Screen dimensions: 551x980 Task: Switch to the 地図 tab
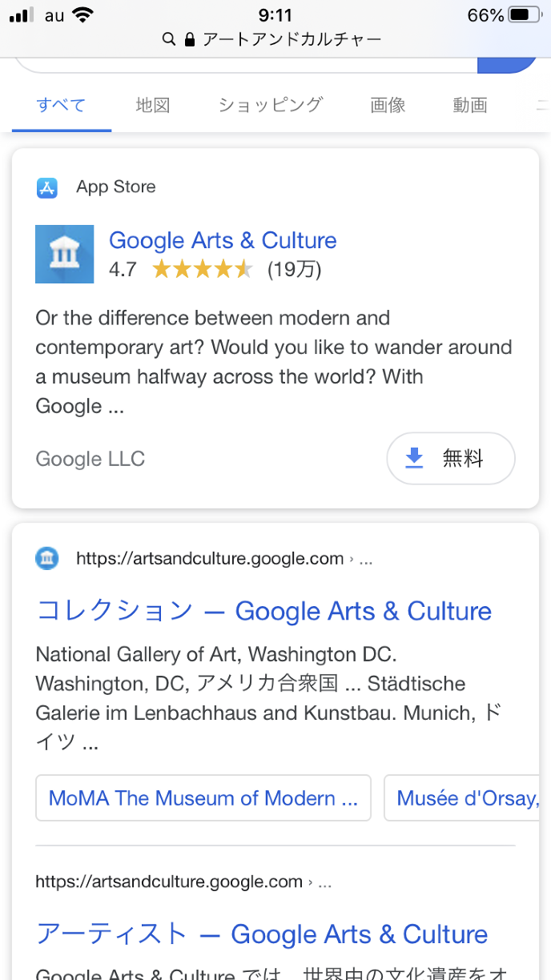click(152, 105)
